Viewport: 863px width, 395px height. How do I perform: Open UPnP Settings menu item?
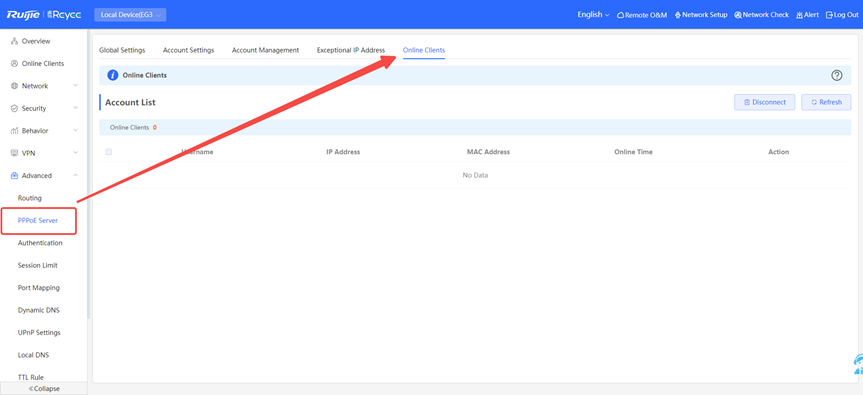[39, 333]
